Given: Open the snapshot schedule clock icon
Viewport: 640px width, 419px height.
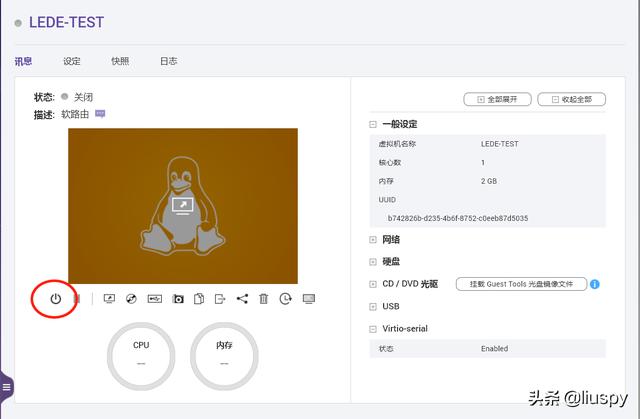Looking at the screenshot, I should [x=285, y=299].
